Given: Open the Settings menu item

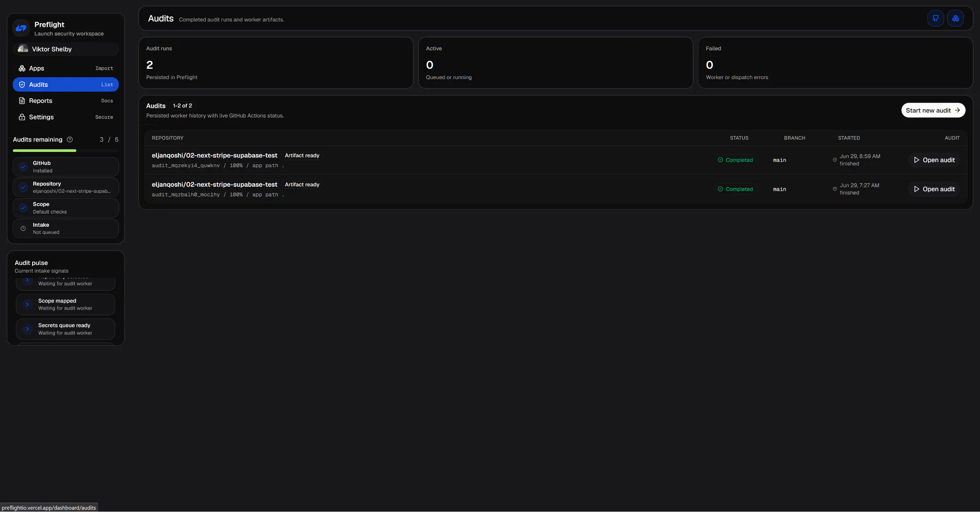Looking at the screenshot, I should pyautogui.click(x=66, y=117).
